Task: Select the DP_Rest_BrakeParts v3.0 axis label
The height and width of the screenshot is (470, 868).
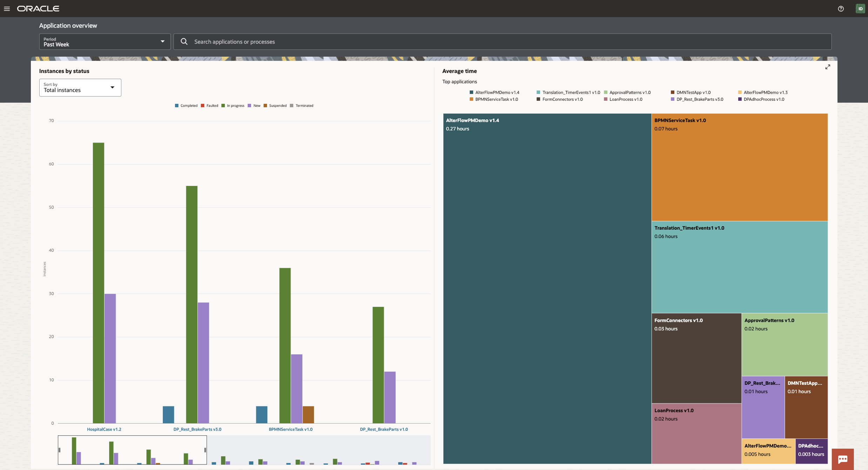Action: pos(197,429)
